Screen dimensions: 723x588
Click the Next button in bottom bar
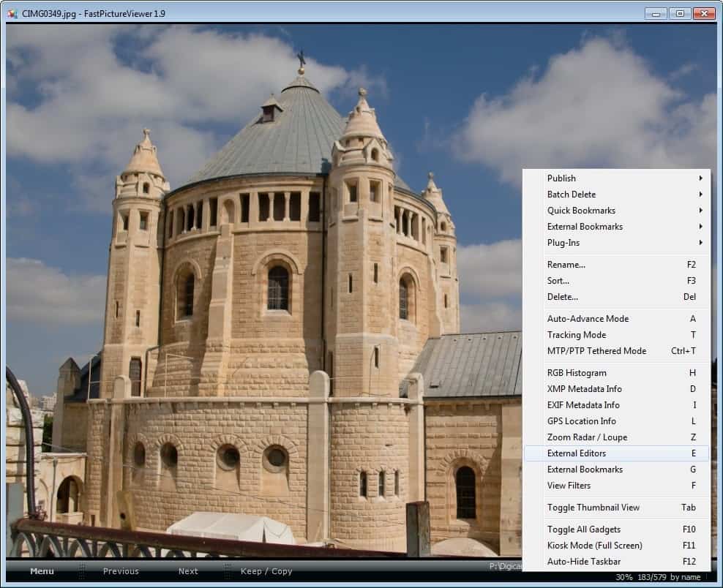(187, 571)
